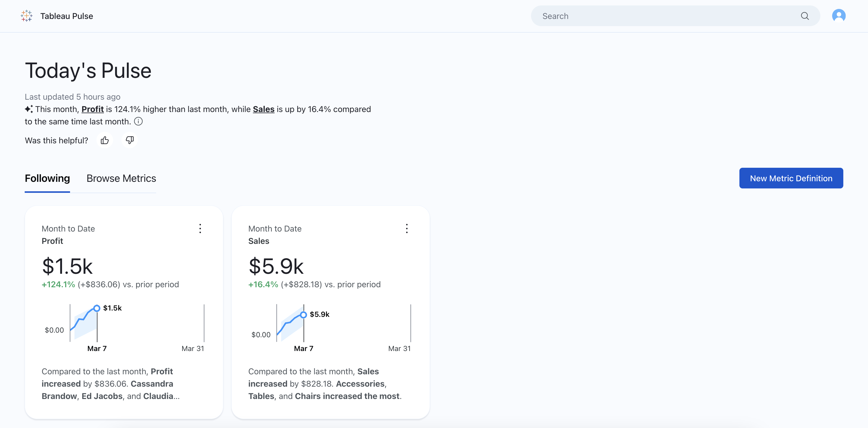The height and width of the screenshot is (428, 868).
Task: Click the thumbs down icon
Action: [x=130, y=140]
